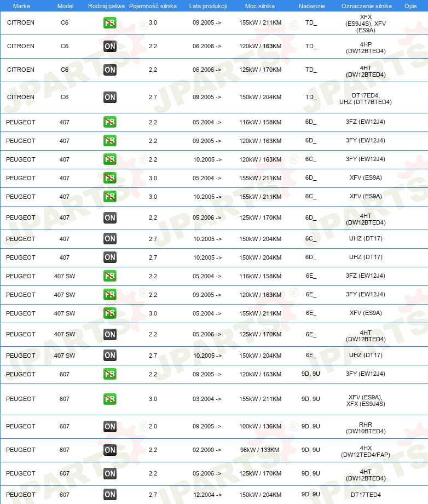Click the diesel ON icon for Peugeot 607 2.2 05.2006
This screenshot has width=428, height=504.
[110, 473]
